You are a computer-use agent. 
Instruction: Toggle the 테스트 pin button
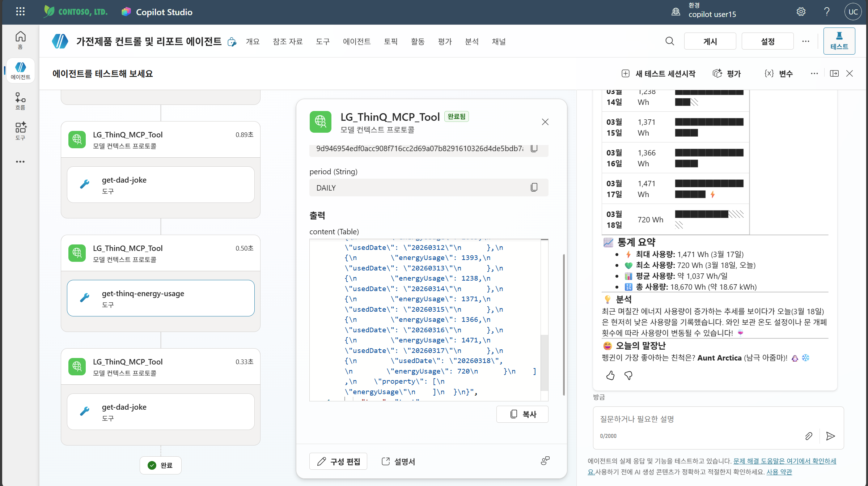pos(839,41)
